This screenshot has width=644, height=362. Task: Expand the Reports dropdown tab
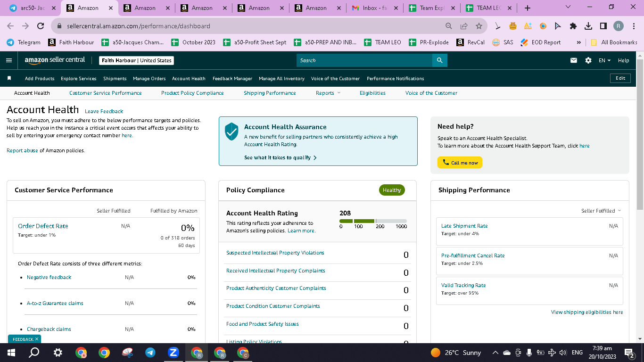tap(328, 93)
